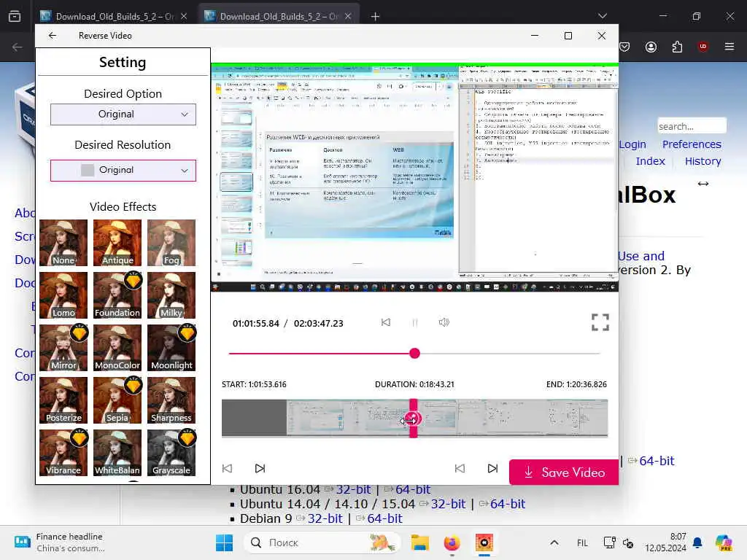The image size is (747, 560).
Task: Click the search field on the webpage
Action: pos(692,126)
